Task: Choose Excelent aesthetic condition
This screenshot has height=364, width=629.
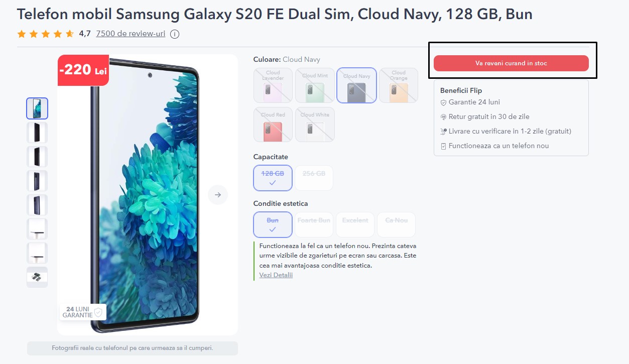Action: (x=355, y=224)
